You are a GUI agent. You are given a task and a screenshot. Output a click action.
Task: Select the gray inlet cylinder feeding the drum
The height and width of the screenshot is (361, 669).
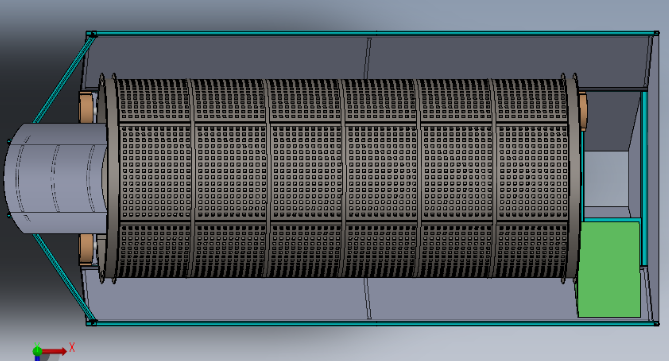point(55,178)
